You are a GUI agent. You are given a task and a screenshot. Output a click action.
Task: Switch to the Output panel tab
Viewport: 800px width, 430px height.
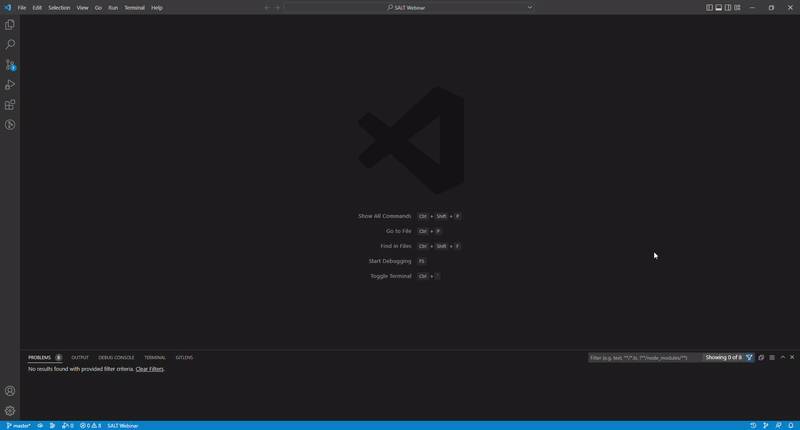tap(80, 358)
